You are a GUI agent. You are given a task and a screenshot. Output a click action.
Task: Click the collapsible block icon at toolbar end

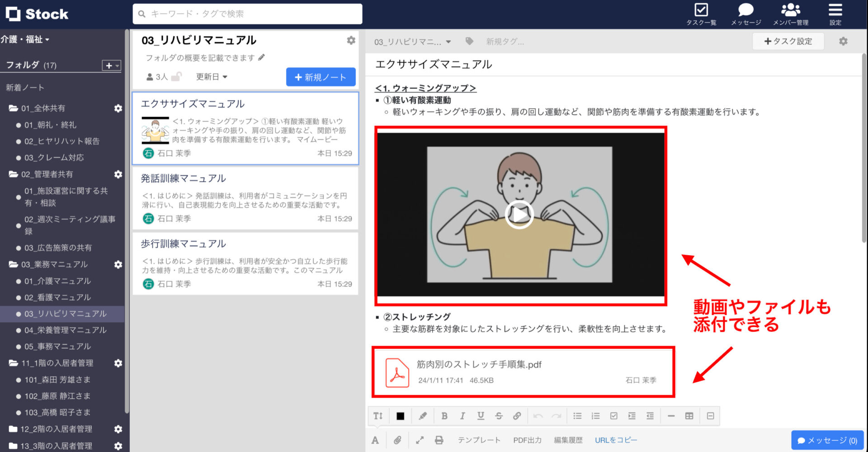click(710, 416)
